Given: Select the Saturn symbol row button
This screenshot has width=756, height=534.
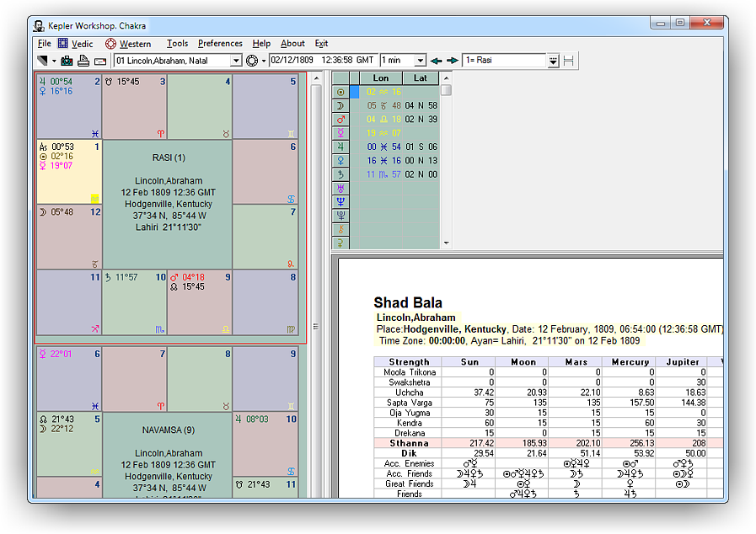Looking at the screenshot, I should 340,174.
